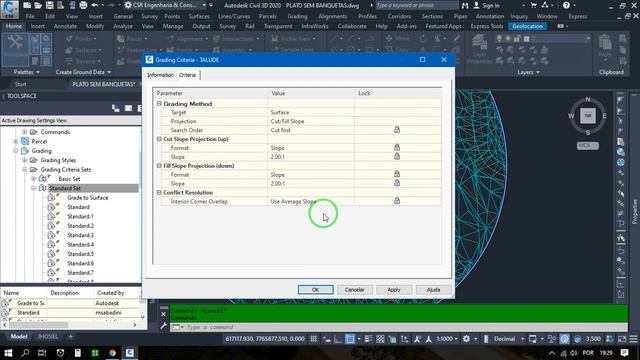
Task: Add a new layout with plus tab
Action: point(70,337)
